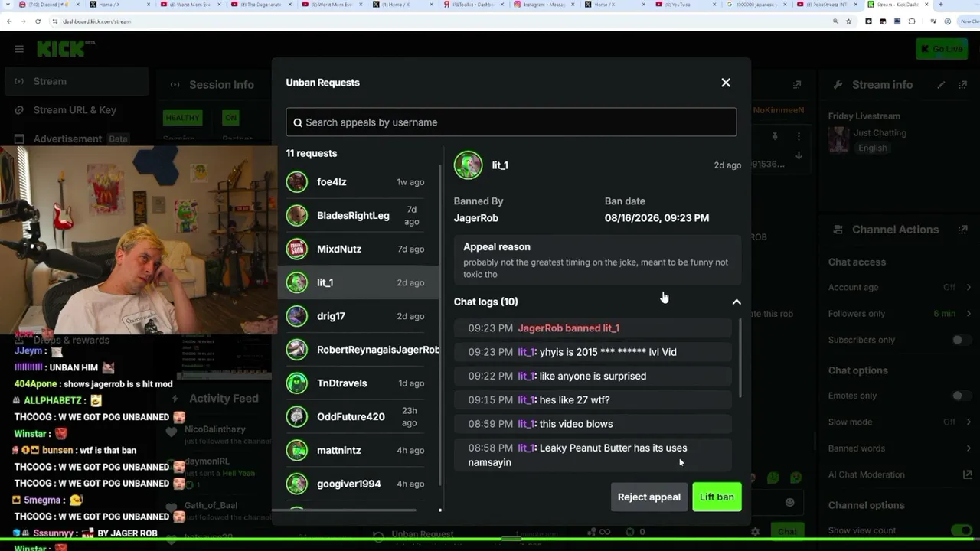Click OddFuture420's avatar icon
Viewport: 980px width, 551px height.
(x=297, y=417)
